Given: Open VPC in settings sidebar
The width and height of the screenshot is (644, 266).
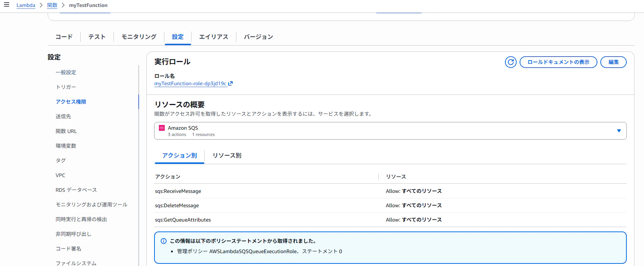Looking at the screenshot, I should coord(61,175).
